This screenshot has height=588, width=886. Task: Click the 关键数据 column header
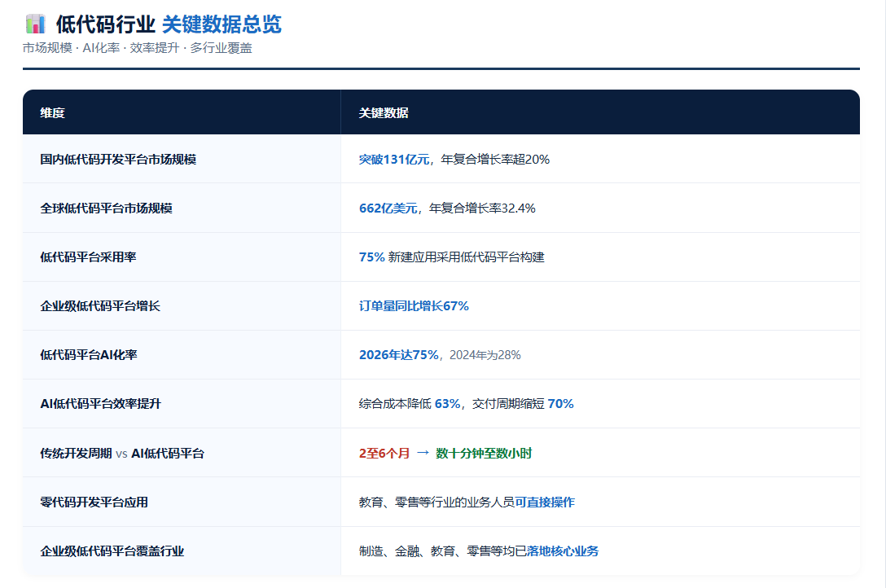click(384, 113)
